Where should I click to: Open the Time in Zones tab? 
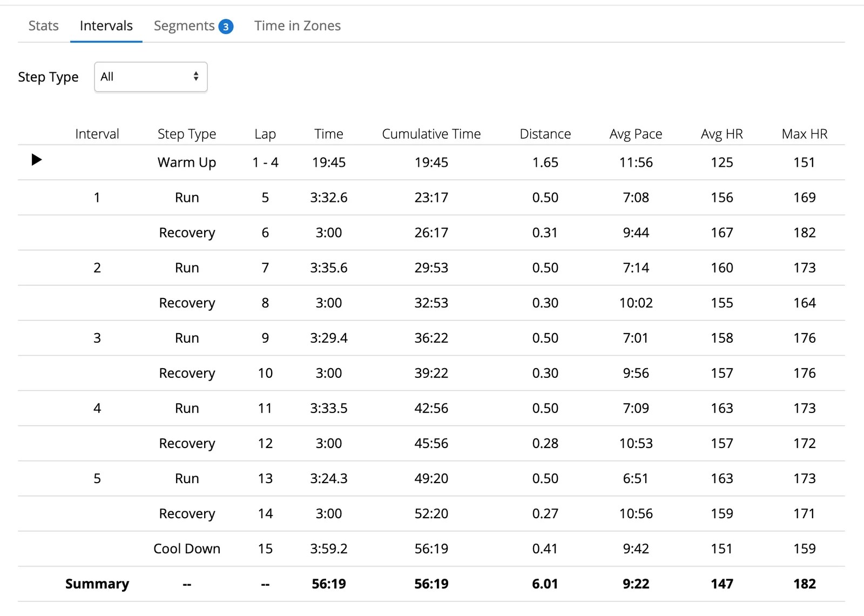(x=297, y=25)
